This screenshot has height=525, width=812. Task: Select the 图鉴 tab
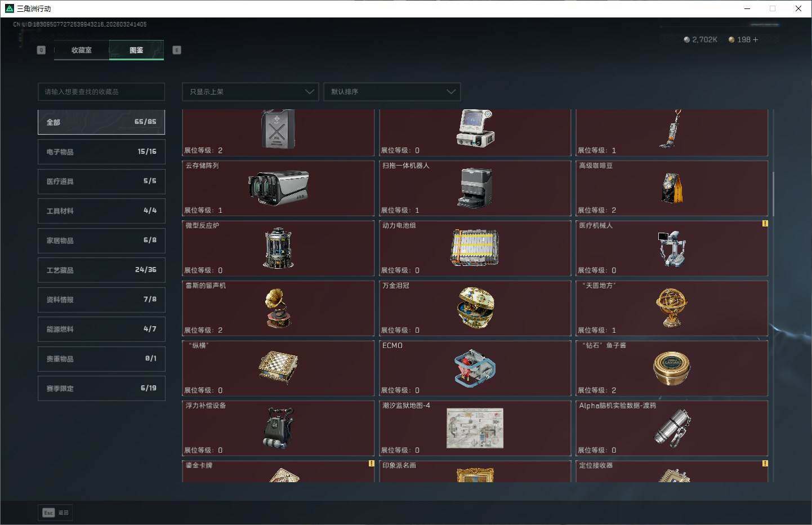(136, 50)
